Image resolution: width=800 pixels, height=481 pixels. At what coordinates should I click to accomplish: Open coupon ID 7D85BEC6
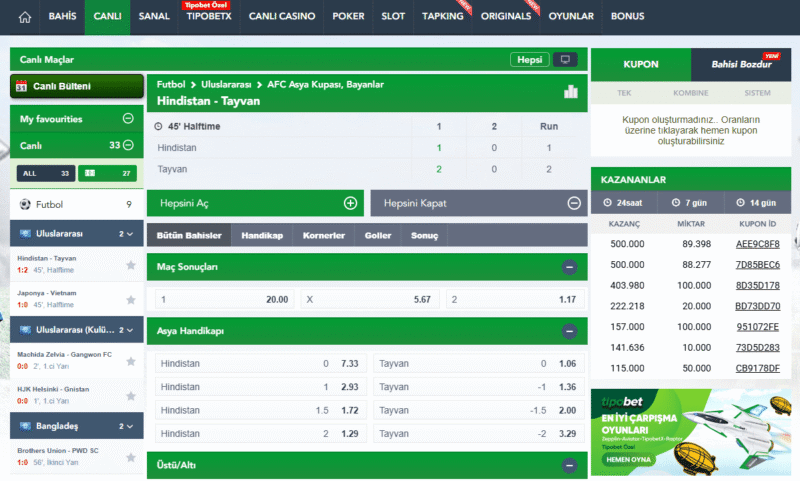[x=758, y=265]
